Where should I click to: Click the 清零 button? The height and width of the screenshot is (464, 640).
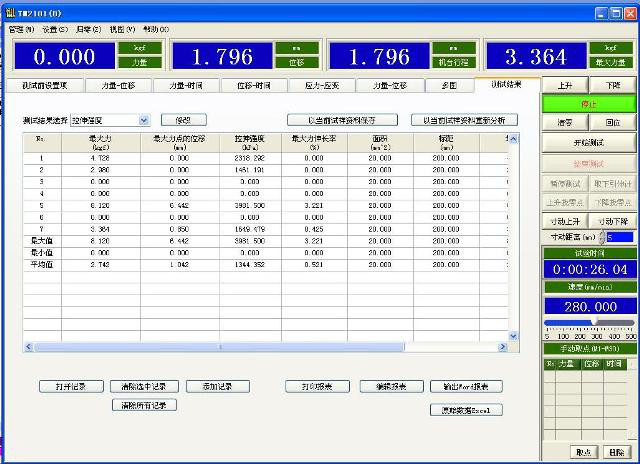click(565, 122)
